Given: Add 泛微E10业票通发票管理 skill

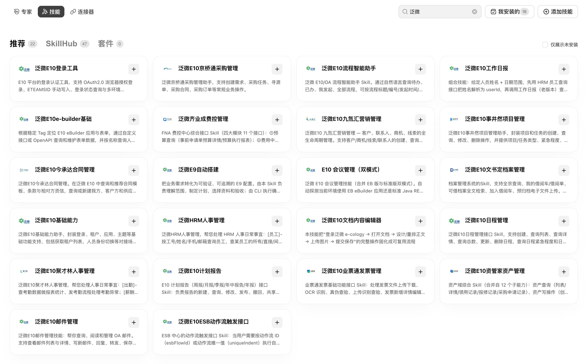Looking at the screenshot, I should (x=420, y=272).
